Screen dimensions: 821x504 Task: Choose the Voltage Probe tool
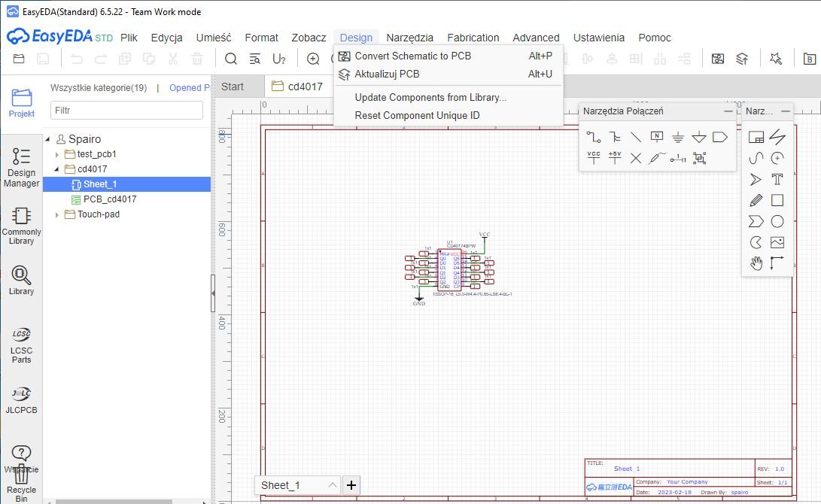657,158
